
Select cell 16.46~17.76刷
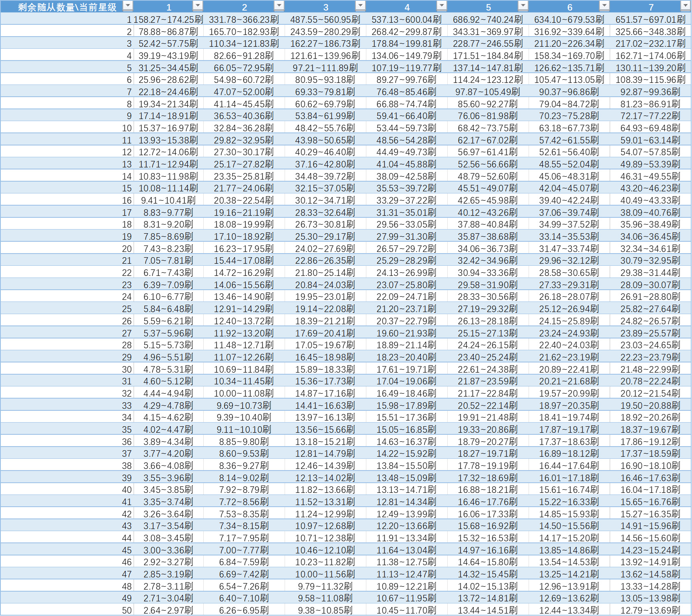(488, 501)
